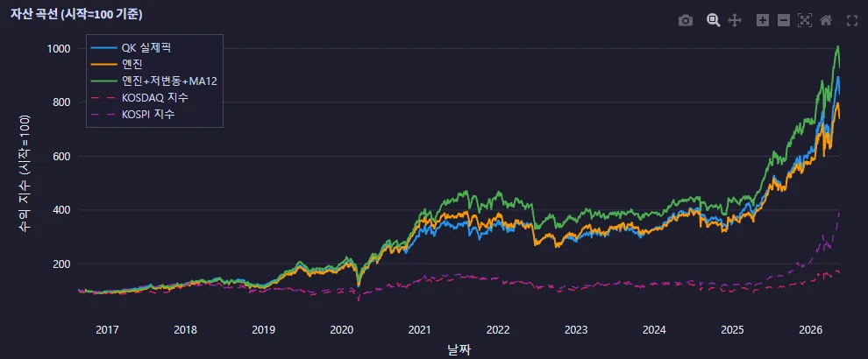Click the Autoscale icon in the modebar
The height and width of the screenshot is (359, 868).
804,20
